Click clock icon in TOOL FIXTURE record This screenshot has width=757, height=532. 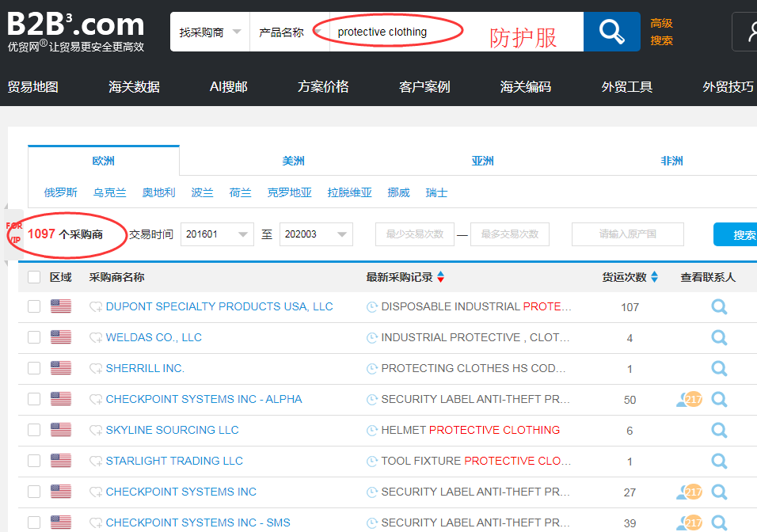point(371,462)
